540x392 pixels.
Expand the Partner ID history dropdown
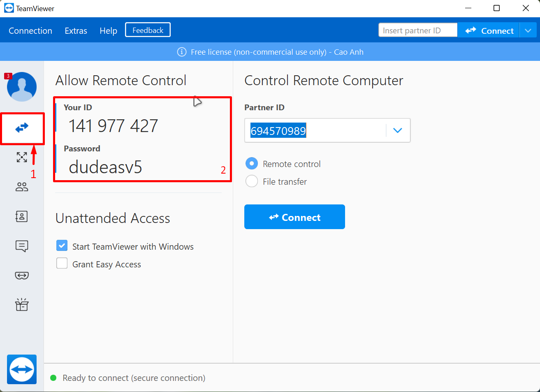click(397, 130)
